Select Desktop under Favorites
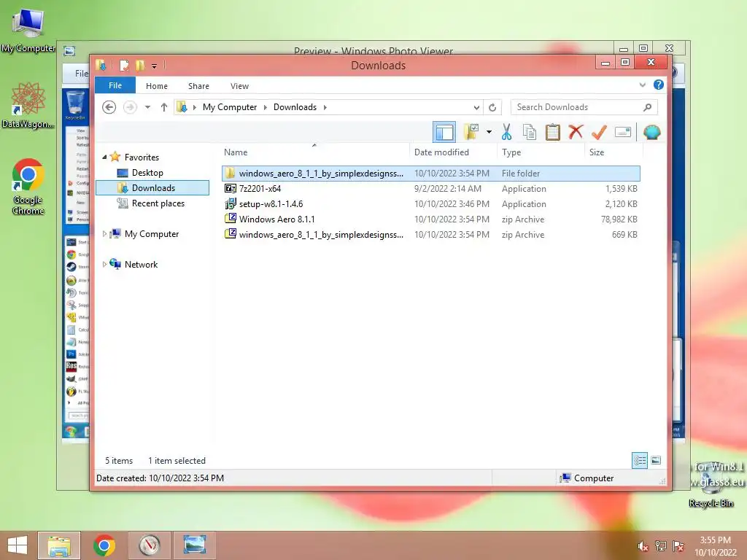 pos(147,172)
